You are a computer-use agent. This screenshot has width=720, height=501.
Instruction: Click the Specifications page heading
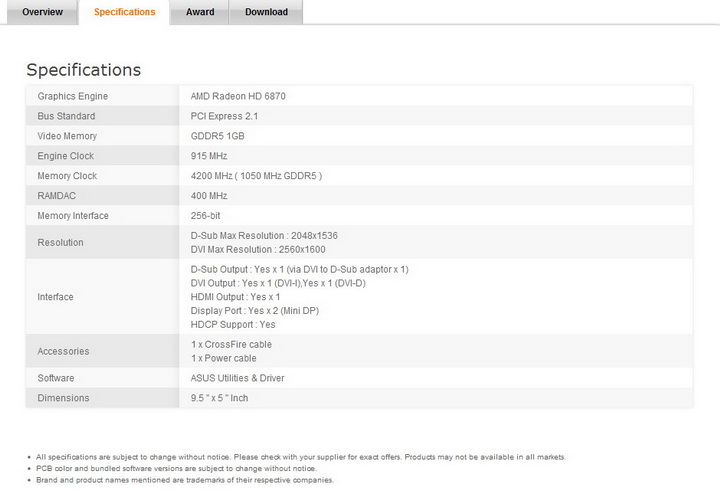84,70
